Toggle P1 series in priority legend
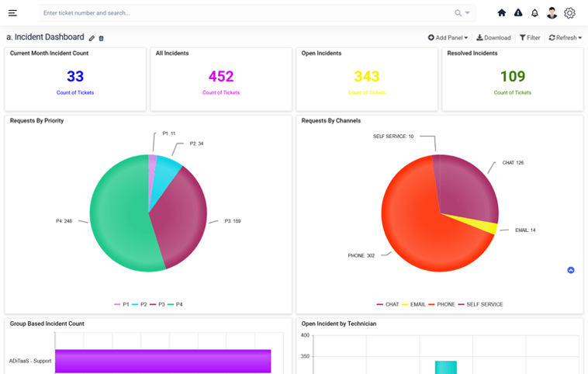The height and width of the screenshot is (374, 588). [x=122, y=304]
